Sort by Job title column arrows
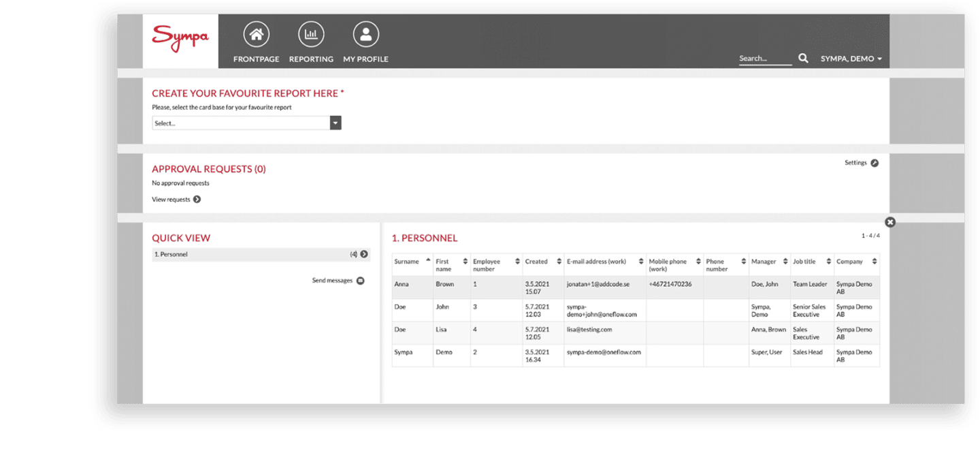This screenshot has height=451, width=980. [x=829, y=262]
